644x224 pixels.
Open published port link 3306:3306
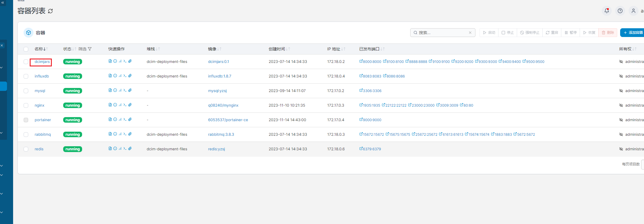[370, 91]
